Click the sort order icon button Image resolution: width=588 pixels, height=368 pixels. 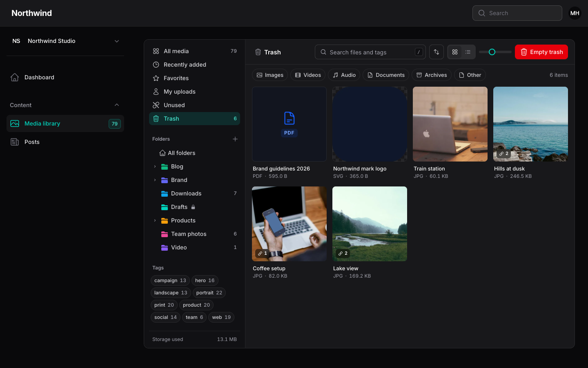pos(437,52)
